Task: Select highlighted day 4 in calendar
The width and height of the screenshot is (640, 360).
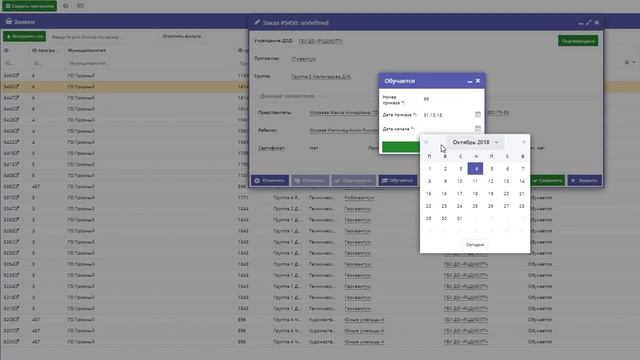Action: pos(476,169)
